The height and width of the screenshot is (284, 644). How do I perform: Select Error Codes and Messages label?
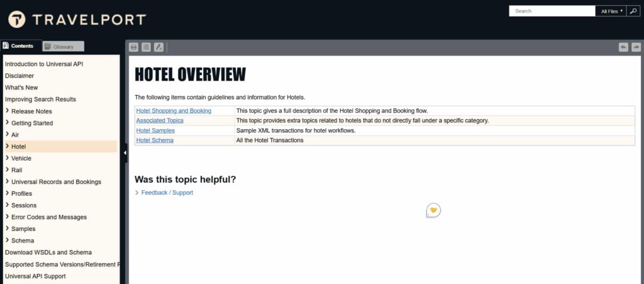(49, 217)
